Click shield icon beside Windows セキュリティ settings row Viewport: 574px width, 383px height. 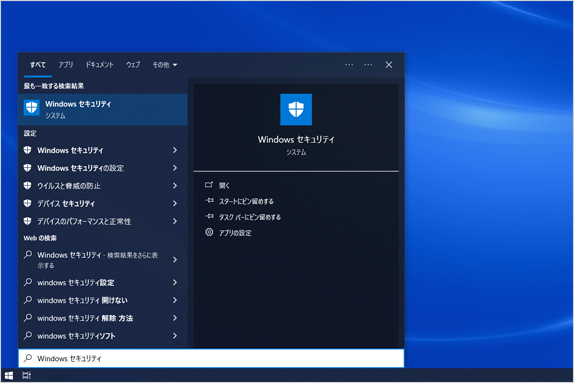pyautogui.click(x=27, y=150)
